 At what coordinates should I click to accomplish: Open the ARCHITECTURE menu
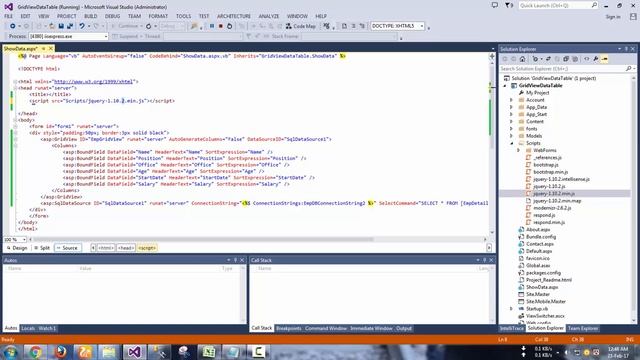[233, 16]
